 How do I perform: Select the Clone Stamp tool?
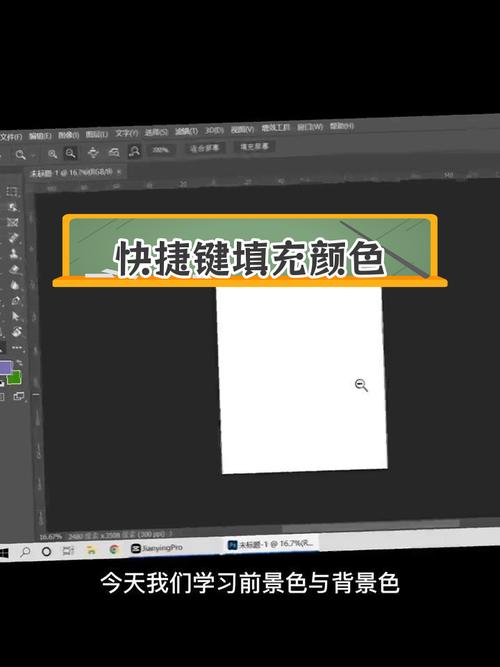[14, 254]
